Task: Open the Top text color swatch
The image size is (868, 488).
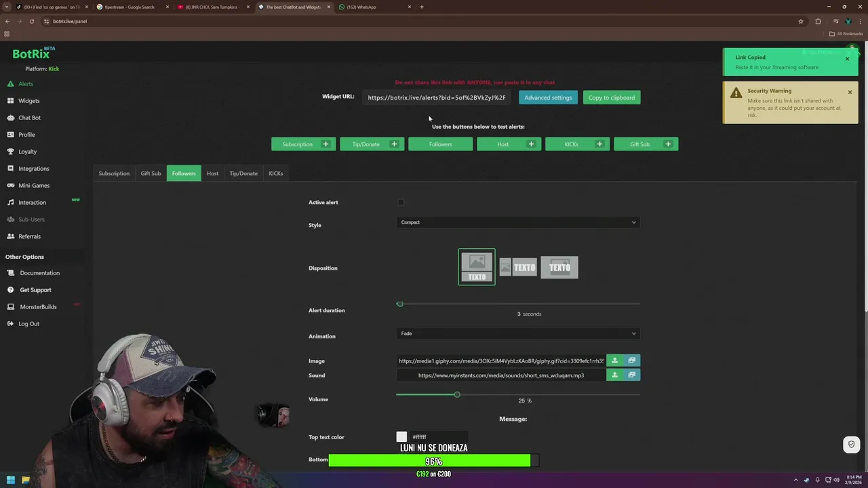Action: (x=401, y=437)
